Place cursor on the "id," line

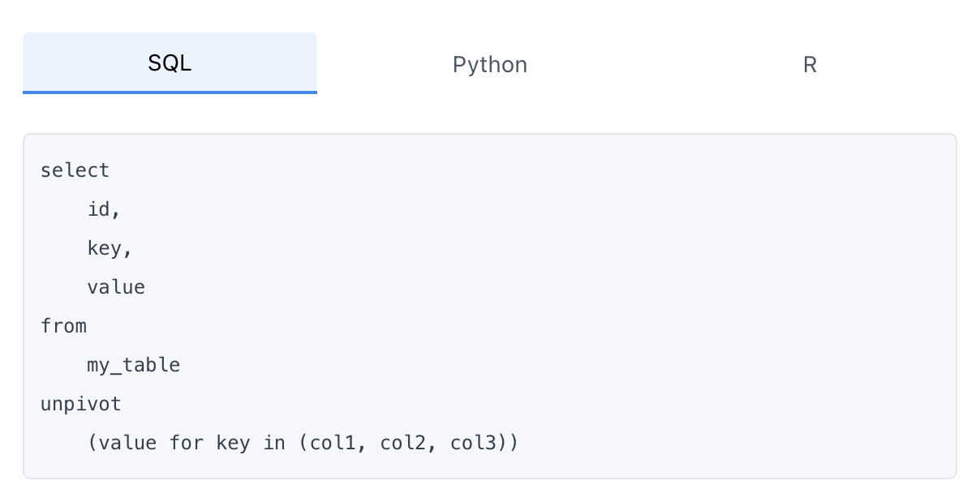coord(104,209)
